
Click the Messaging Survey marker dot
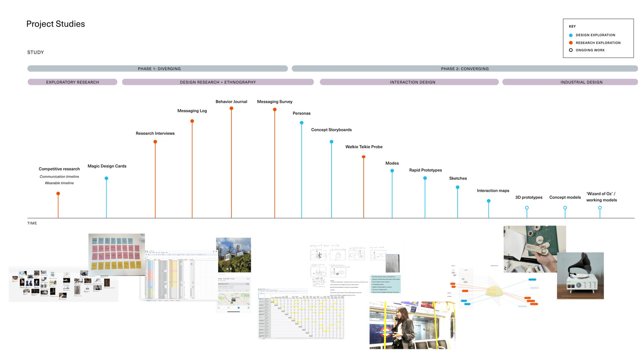(275, 109)
